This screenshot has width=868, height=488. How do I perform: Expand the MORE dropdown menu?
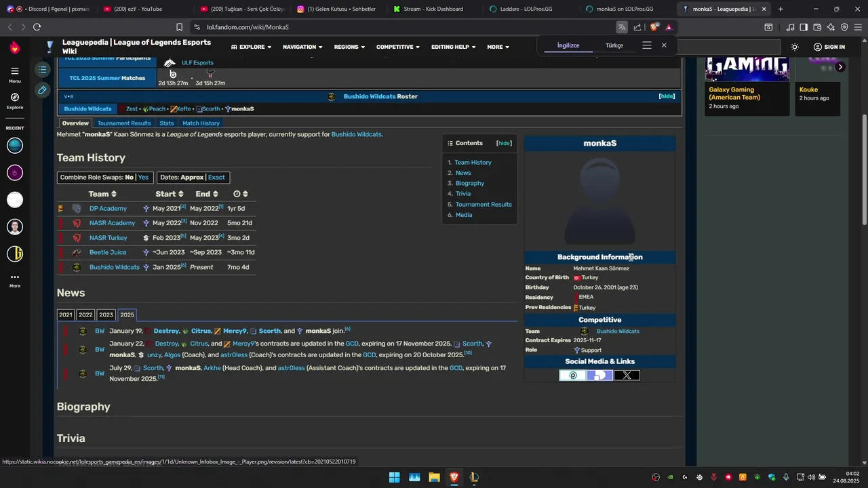tap(498, 47)
